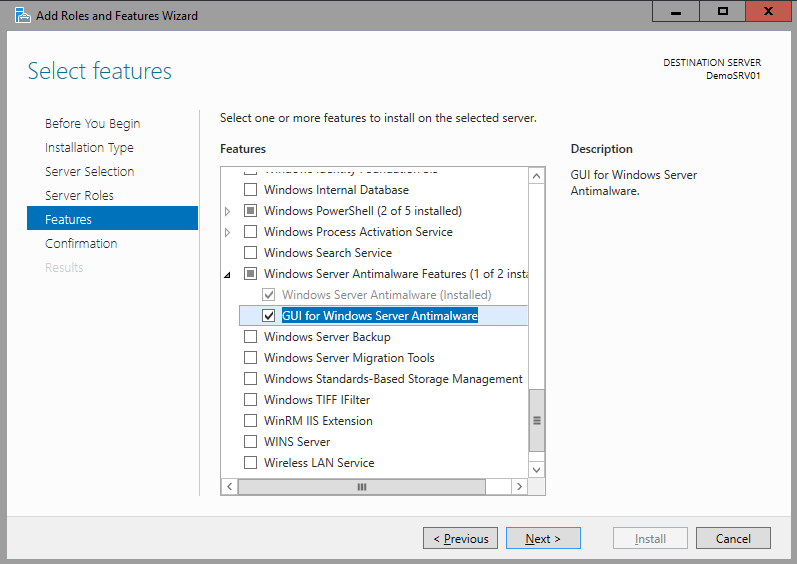Go to Before You Begin step
This screenshot has height=564, width=797.
point(93,123)
